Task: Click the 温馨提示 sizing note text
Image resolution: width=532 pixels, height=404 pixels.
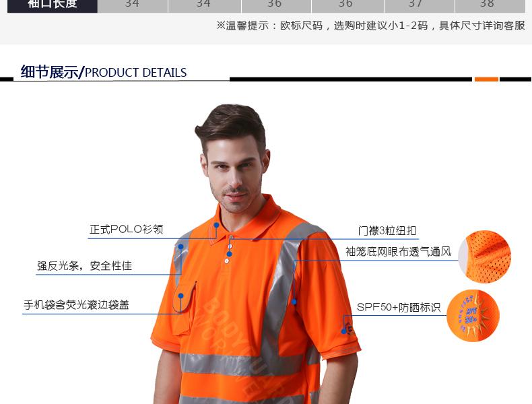Action: point(370,26)
